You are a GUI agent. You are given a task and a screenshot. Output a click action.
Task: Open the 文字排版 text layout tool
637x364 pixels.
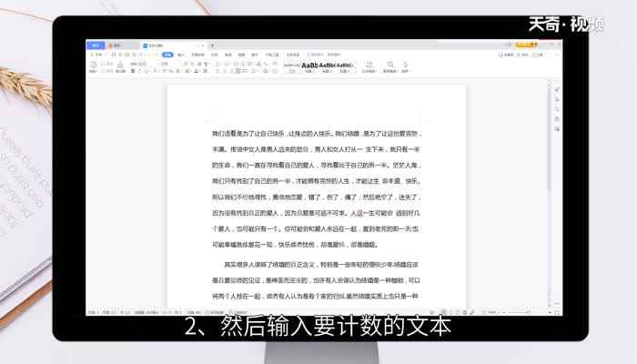tap(369, 67)
